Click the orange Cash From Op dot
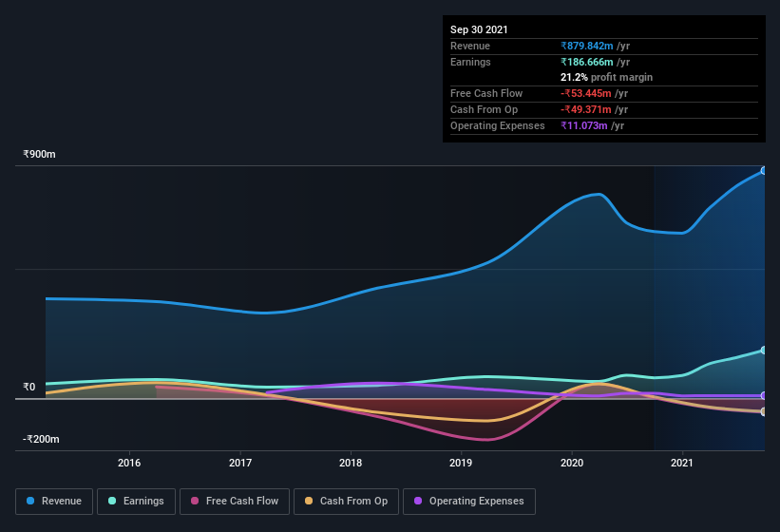The width and height of the screenshot is (780, 532). coord(309,501)
